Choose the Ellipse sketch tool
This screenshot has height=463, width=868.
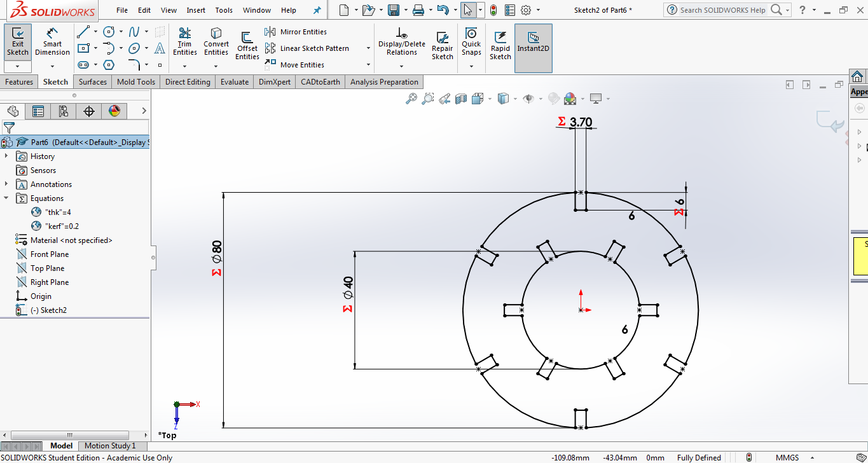click(x=134, y=48)
